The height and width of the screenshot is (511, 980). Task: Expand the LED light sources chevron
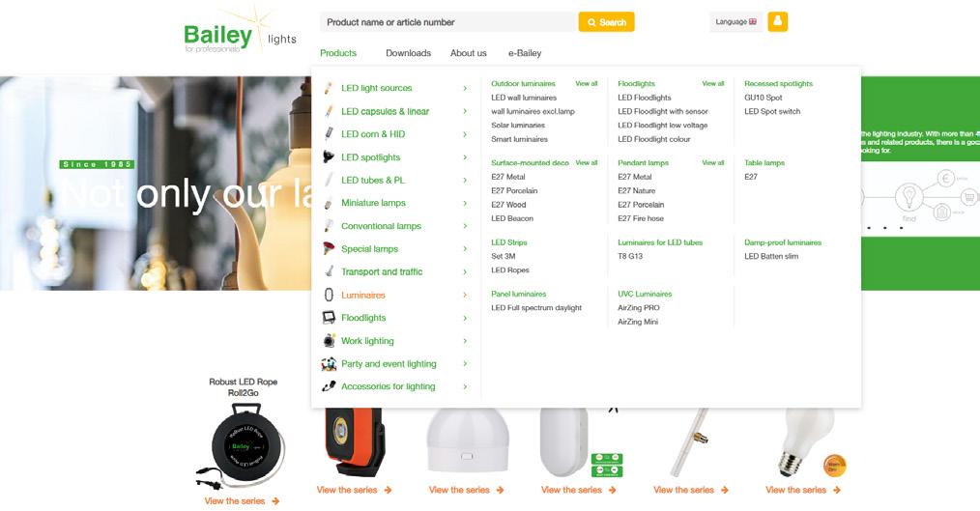465,88
